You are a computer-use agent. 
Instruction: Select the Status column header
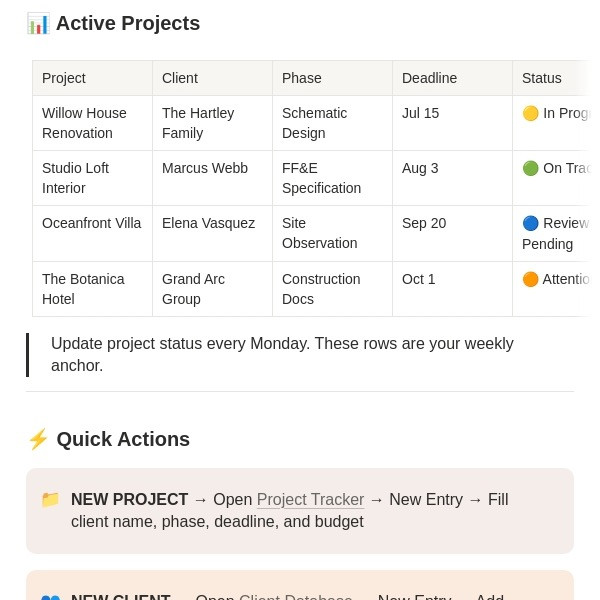point(552,78)
